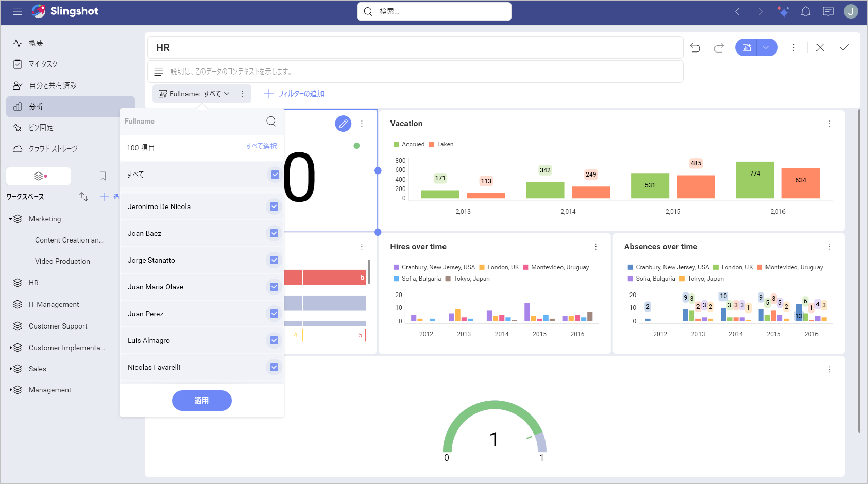The width and height of the screenshot is (868, 484).
Task: Open the chat messages icon
Action: point(828,11)
